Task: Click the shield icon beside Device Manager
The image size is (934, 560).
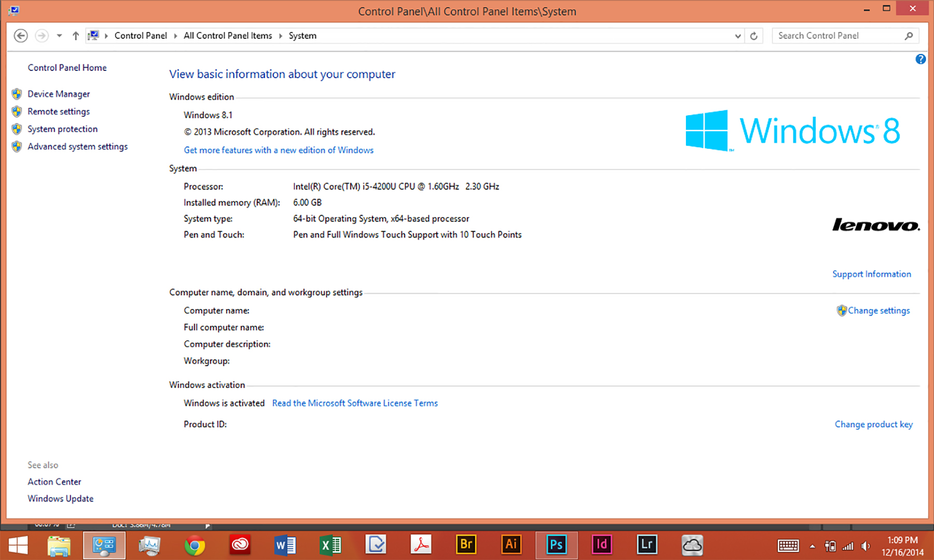Action: (x=17, y=94)
